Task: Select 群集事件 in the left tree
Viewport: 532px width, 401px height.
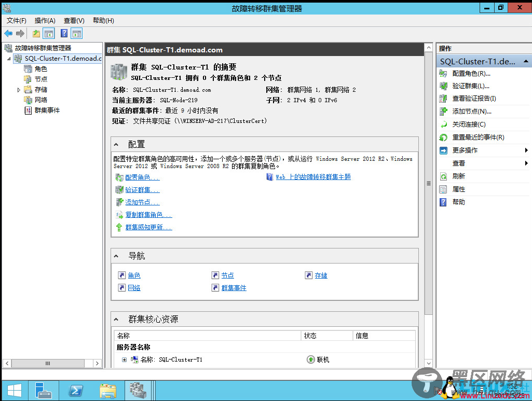Action: tap(47, 110)
